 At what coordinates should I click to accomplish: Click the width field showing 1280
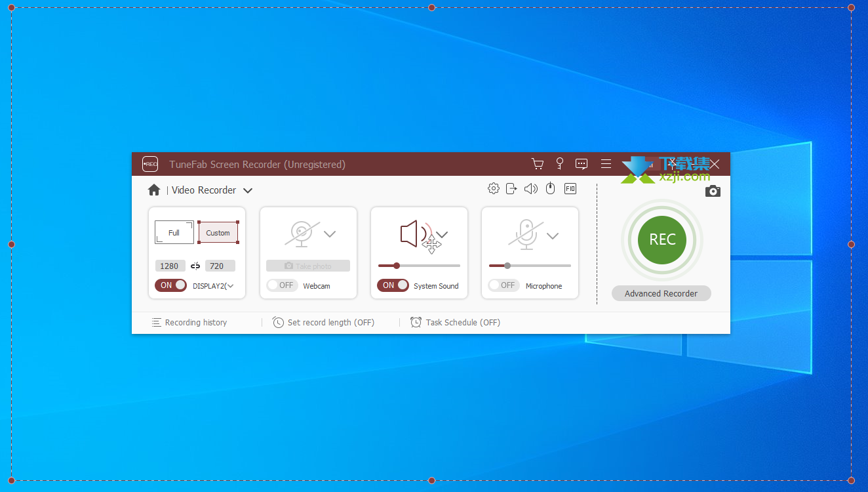click(170, 266)
